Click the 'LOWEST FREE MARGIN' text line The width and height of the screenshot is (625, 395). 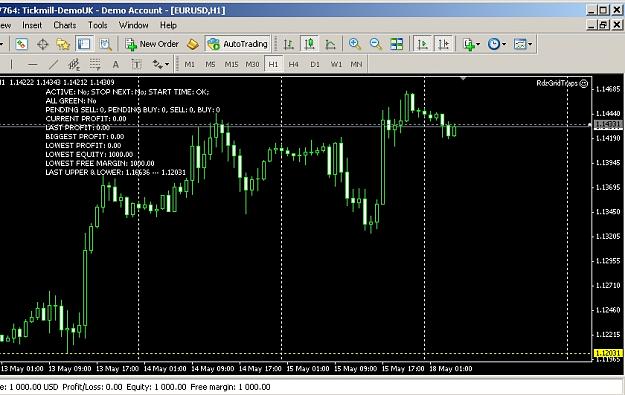coord(100,163)
